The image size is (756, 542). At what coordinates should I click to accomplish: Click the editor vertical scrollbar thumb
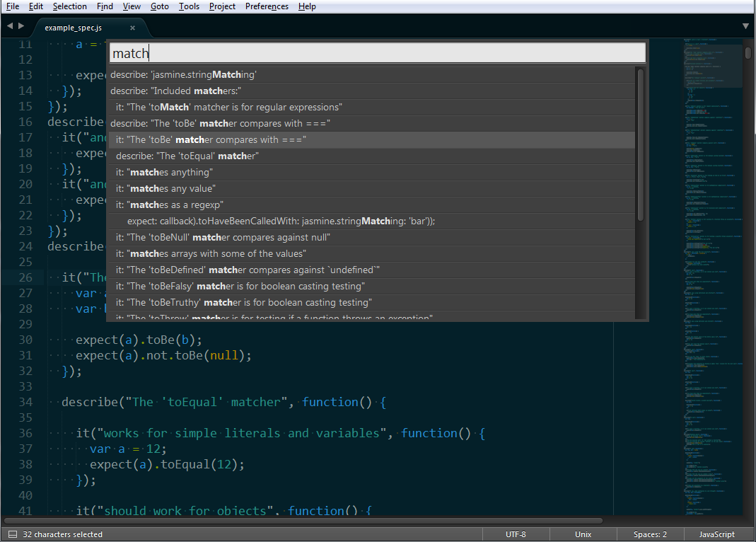click(748, 52)
